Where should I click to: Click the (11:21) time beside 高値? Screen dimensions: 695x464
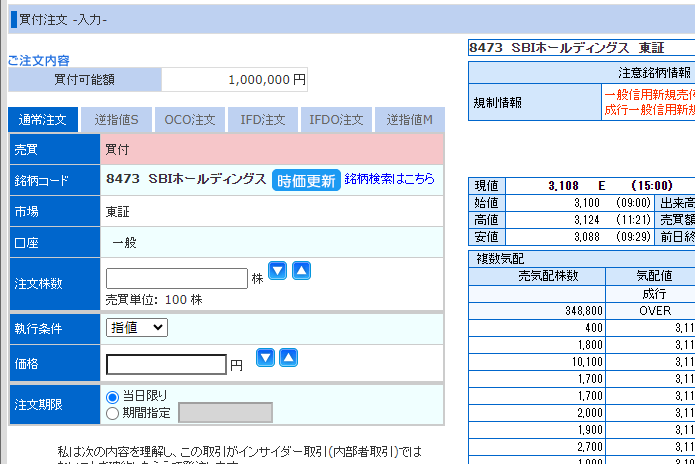coord(633,220)
